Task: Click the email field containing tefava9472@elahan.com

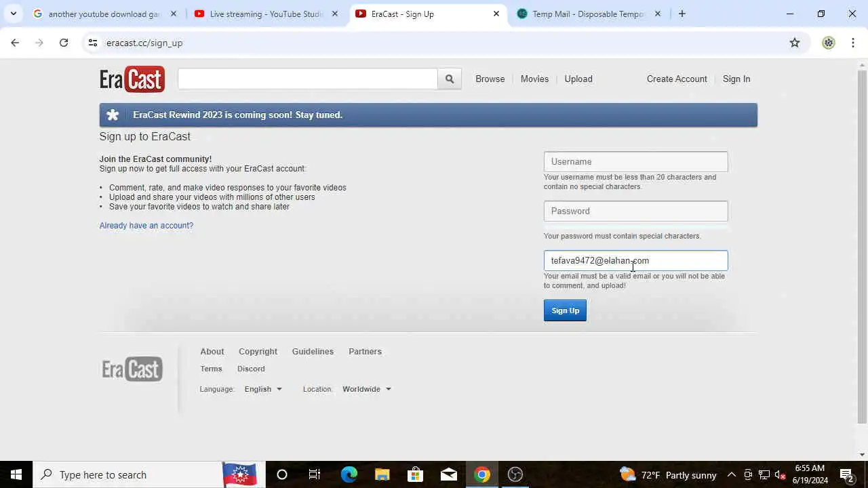Action: tap(635, 260)
